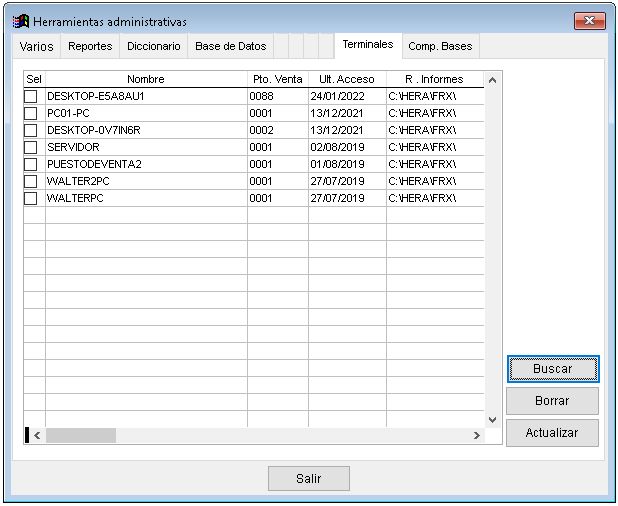
Task: Click Salir to exit the dialog
Action: coord(308,479)
